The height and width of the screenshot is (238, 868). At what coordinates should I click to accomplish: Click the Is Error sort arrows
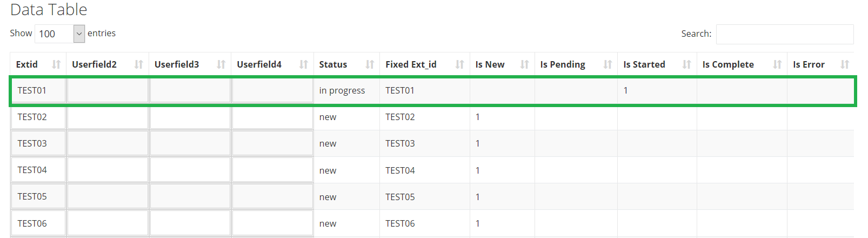tap(845, 64)
